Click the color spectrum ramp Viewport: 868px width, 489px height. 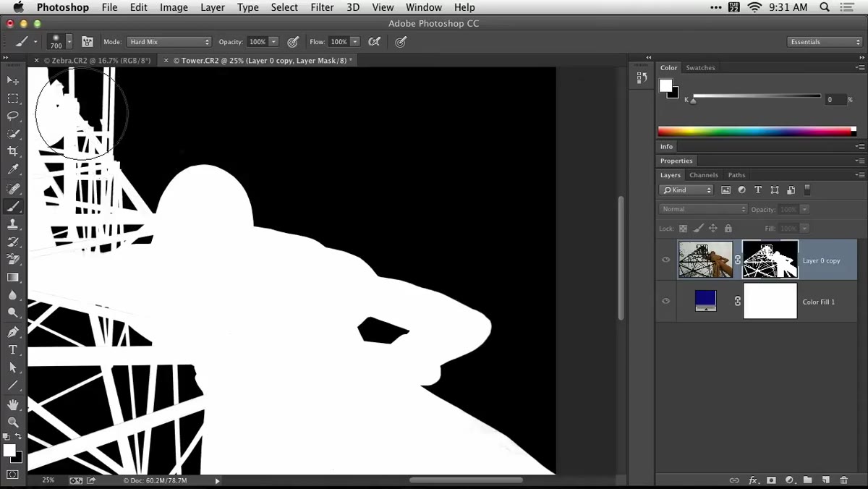(757, 132)
